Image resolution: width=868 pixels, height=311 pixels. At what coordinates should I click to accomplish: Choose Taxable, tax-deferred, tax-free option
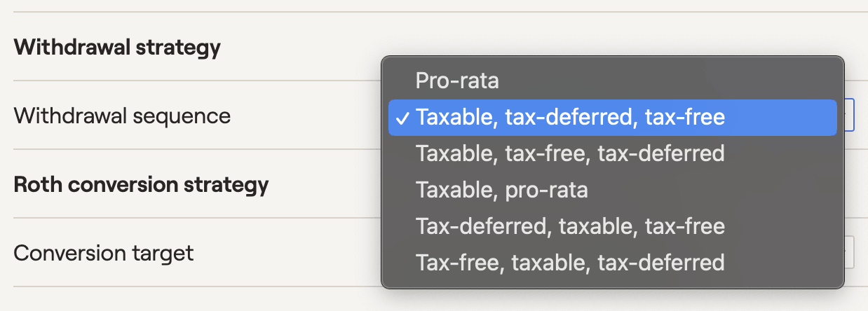point(570,118)
